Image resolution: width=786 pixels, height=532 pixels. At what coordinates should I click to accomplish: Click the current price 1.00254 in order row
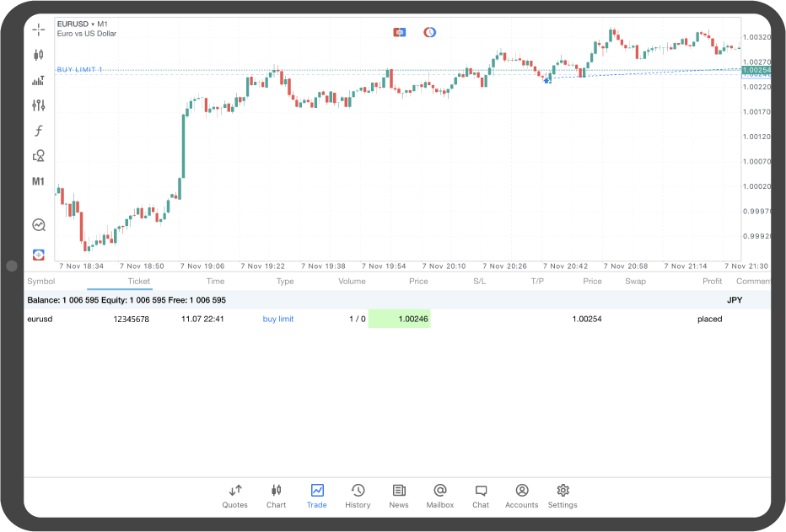coord(587,319)
